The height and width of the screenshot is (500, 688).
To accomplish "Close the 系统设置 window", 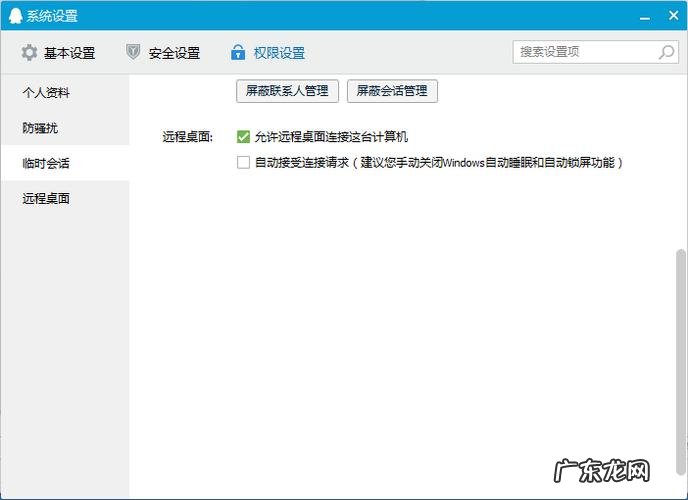I will click(671, 15).
